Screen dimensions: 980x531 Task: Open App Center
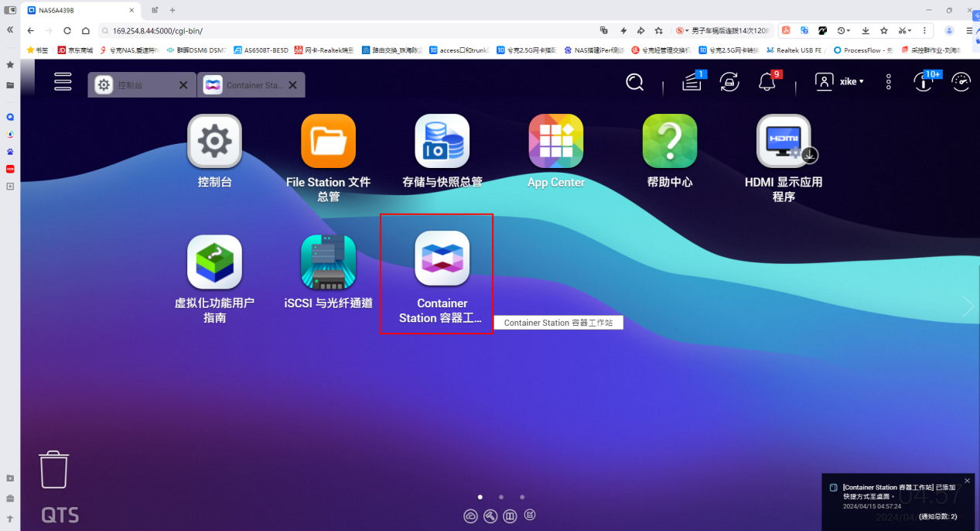pyautogui.click(x=555, y=141)
